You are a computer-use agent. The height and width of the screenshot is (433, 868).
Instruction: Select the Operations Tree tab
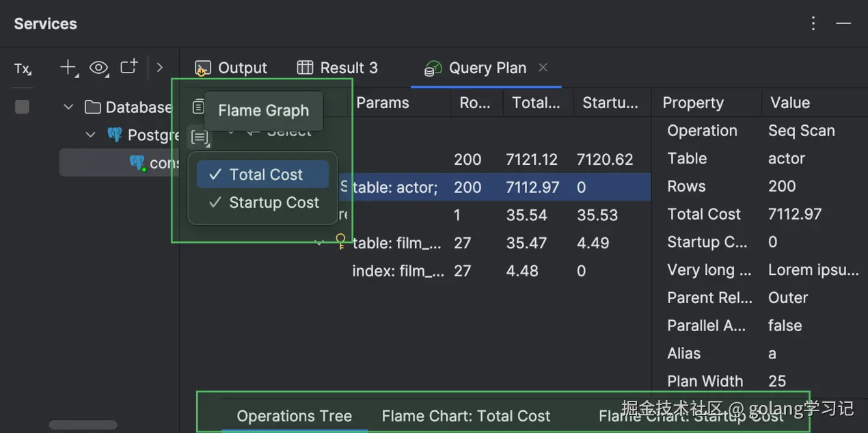[x=294, y=416]
